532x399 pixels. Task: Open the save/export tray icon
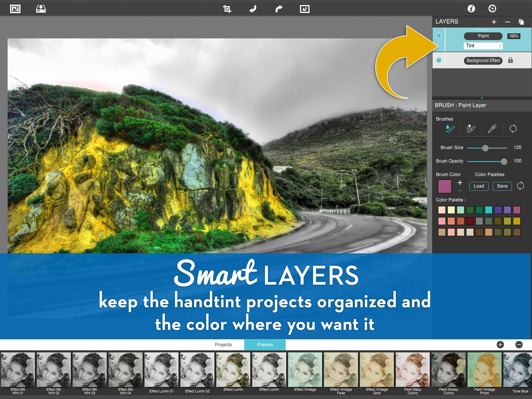click(41, 9)
